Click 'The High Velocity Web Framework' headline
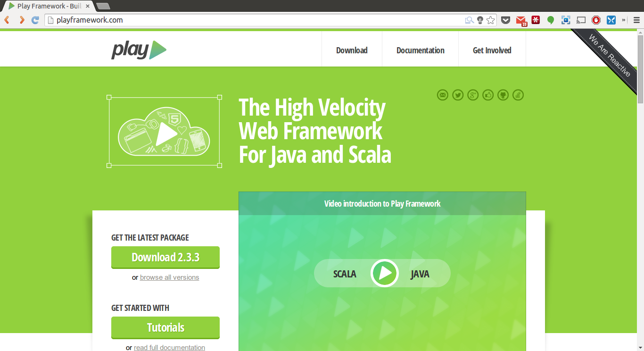This screenshot has height=351, width=644. pyautogui.click(x=315, y=131)
